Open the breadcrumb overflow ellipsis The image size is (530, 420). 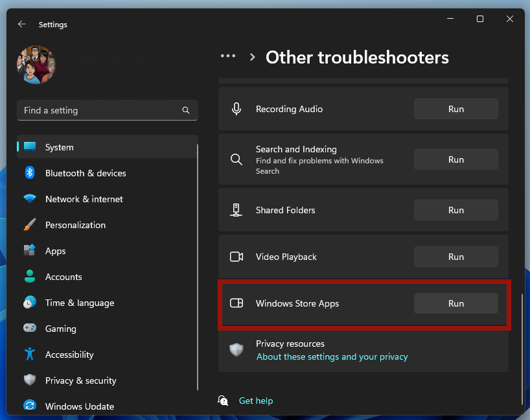228,56
